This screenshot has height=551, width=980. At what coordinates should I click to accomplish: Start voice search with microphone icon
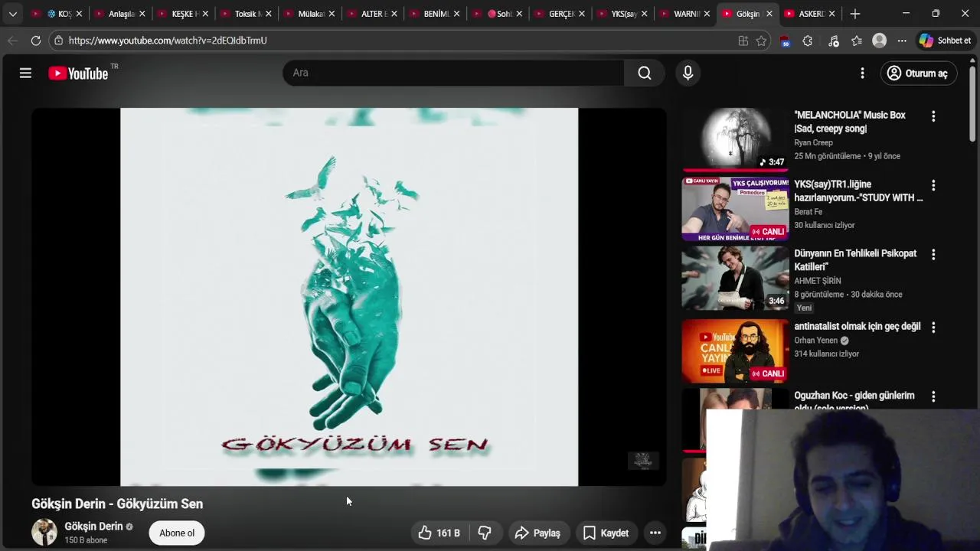tap(688, 73)
